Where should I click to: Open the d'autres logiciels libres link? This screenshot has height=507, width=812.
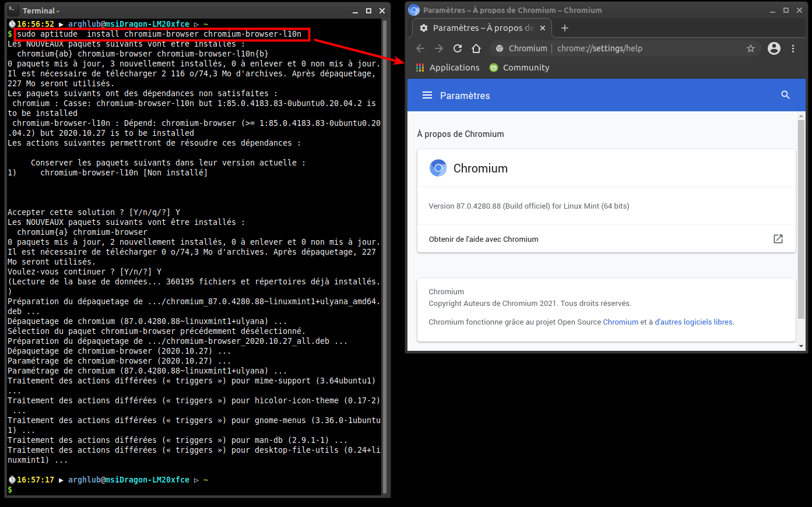pos(694,322)
